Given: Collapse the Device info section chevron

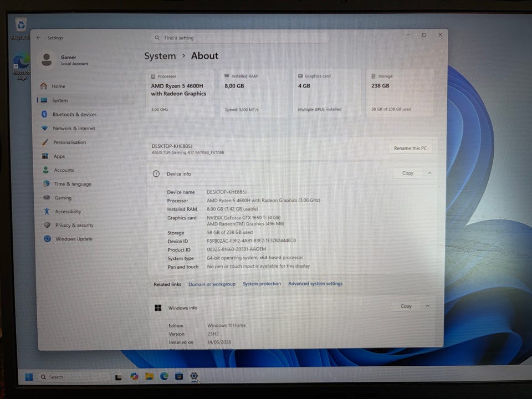Looking at the screenshot, I should pyautogui.click(x=429, y=173).
